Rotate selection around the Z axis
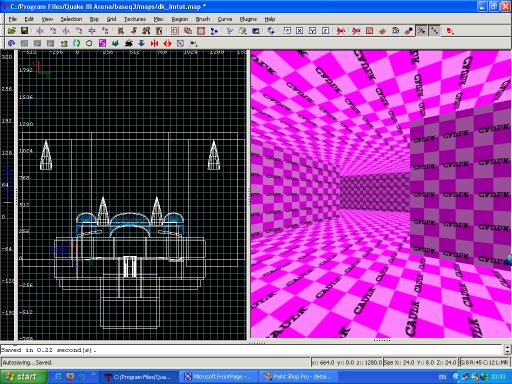 click(105, 31)
